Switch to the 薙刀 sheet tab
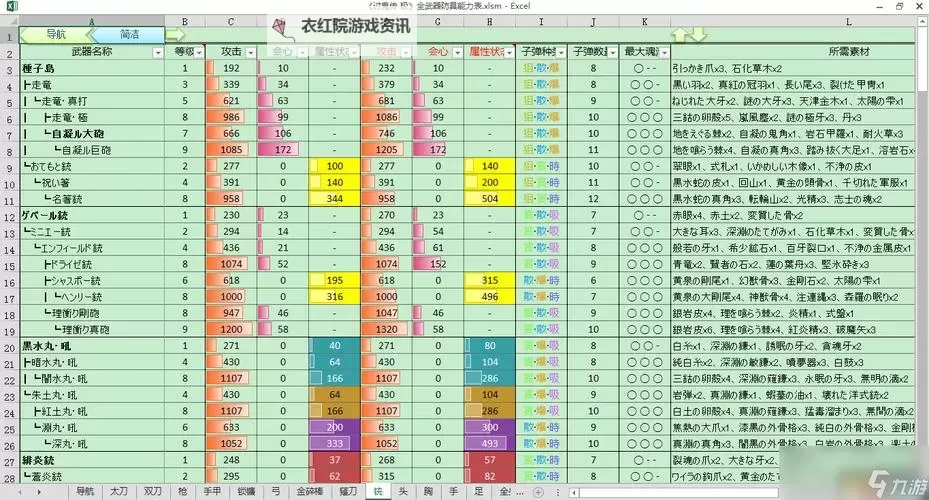This screenshot has height=500, width=929. click(348, 492)
